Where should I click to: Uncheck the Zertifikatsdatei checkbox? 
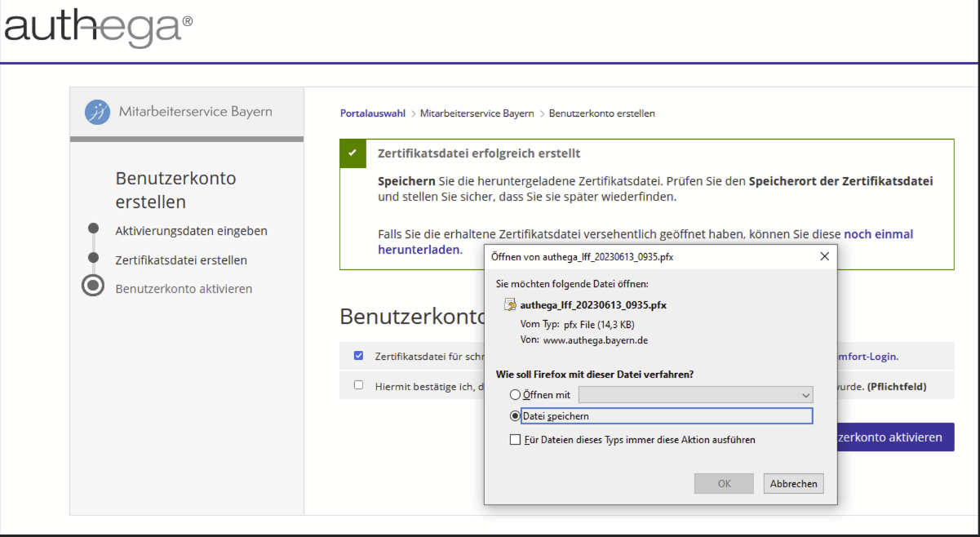pos(358,356)
